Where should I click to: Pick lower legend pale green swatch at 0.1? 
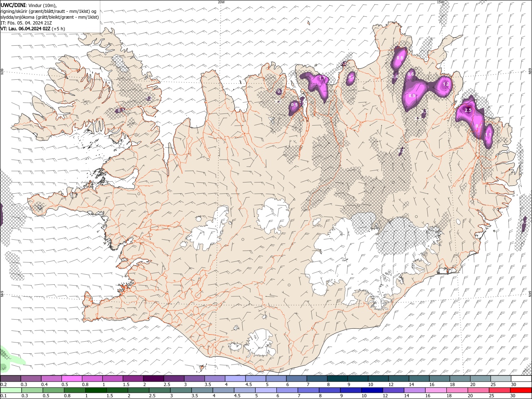11,390
